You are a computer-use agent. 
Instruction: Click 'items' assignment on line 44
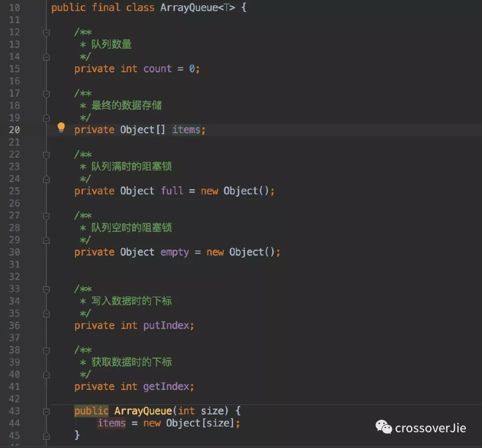pyautogui.click(x=112, y=423)
